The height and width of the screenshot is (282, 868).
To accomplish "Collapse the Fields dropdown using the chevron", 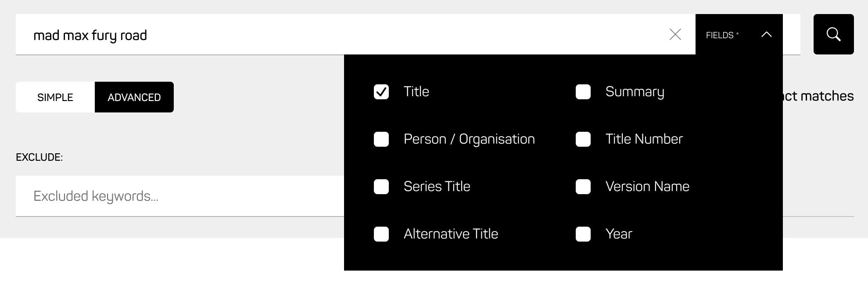I will 766,35.
